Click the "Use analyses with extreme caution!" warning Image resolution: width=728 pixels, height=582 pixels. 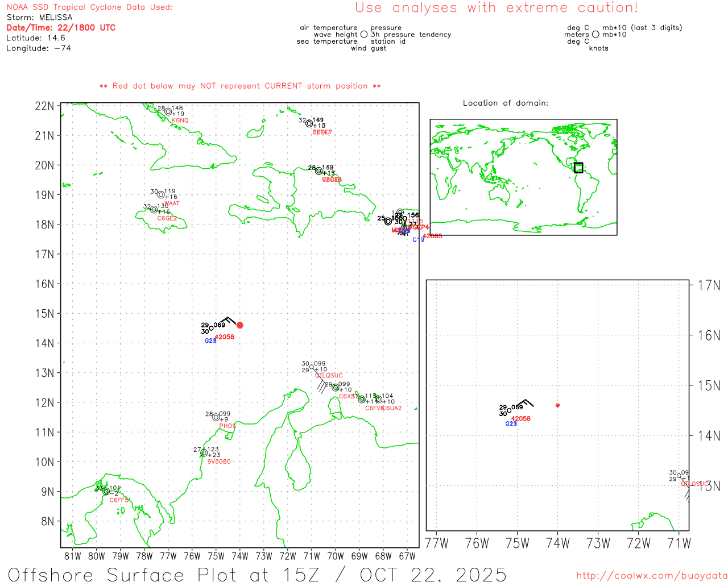(497, 8)
